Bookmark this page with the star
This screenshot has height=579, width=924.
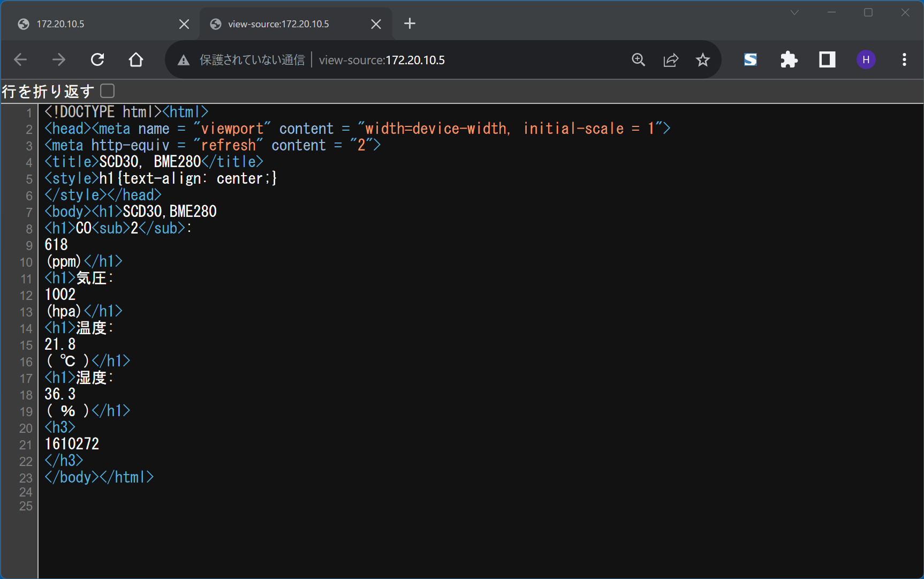pyautogui.click(x=703, y=59)
